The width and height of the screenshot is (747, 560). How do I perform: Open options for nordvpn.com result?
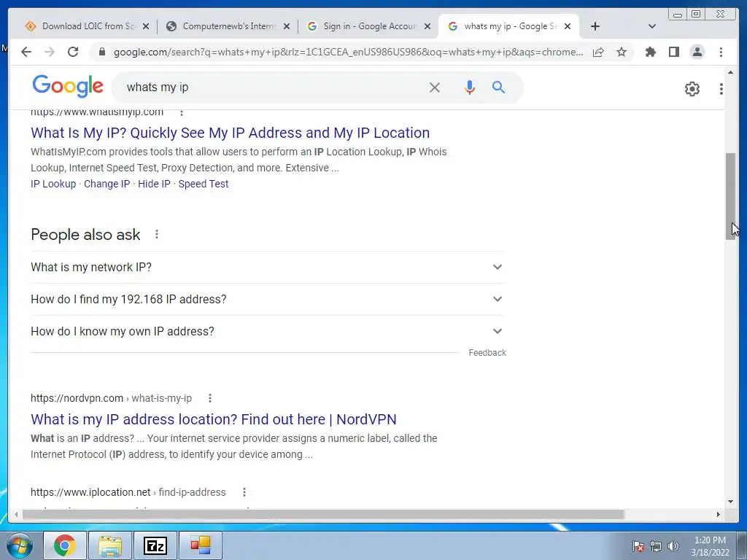(210, 398)
